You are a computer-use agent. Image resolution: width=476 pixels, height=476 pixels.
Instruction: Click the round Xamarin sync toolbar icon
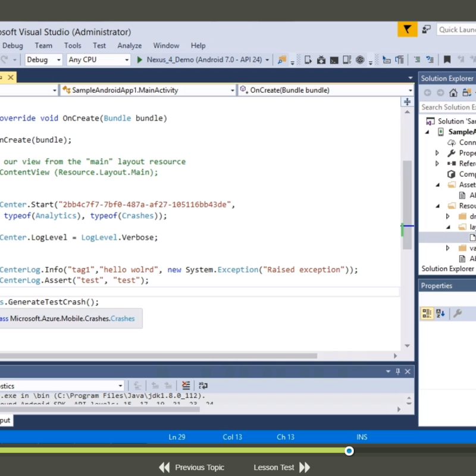click(360, 60)
